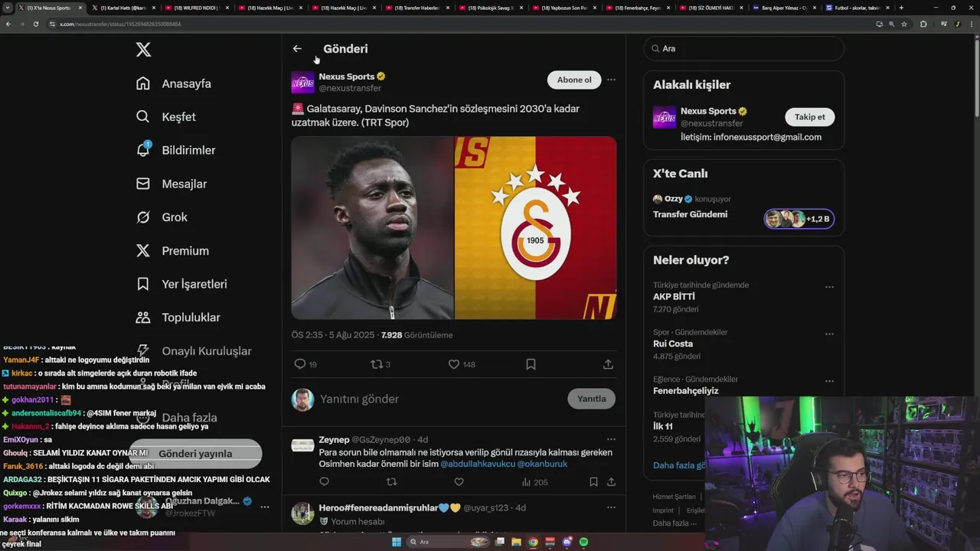Click the @okanburuk mention link

coord(542,464)
